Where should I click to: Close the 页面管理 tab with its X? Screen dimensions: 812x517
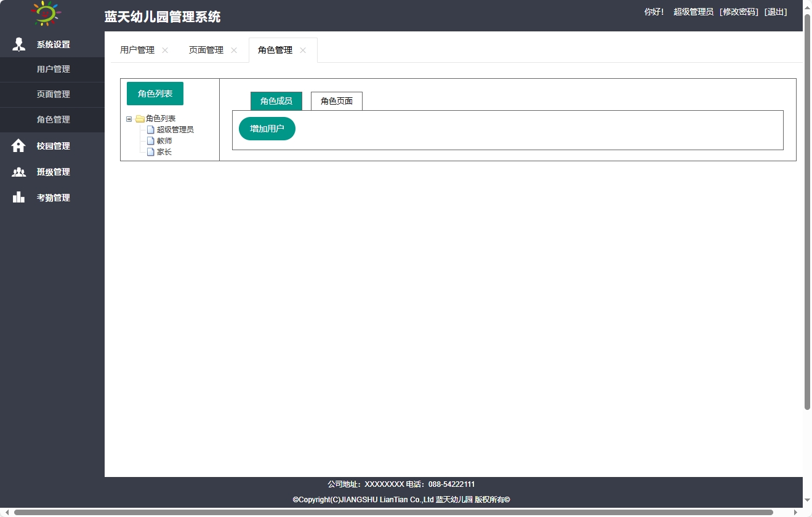click(234, 50)
